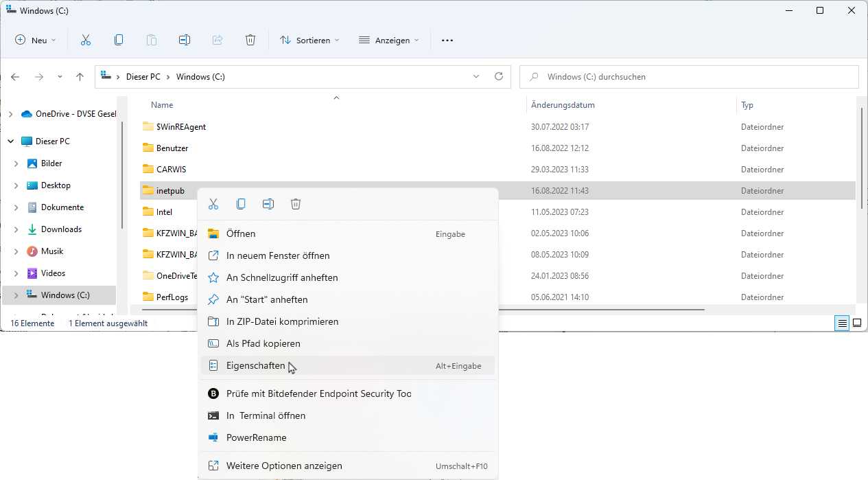
Task: Click the Copy icon in the toolbar
Action: tap(119, 41)
